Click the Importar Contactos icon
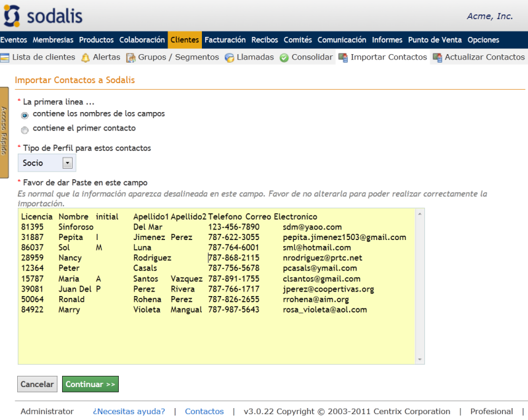 click(x=343, y=57)
